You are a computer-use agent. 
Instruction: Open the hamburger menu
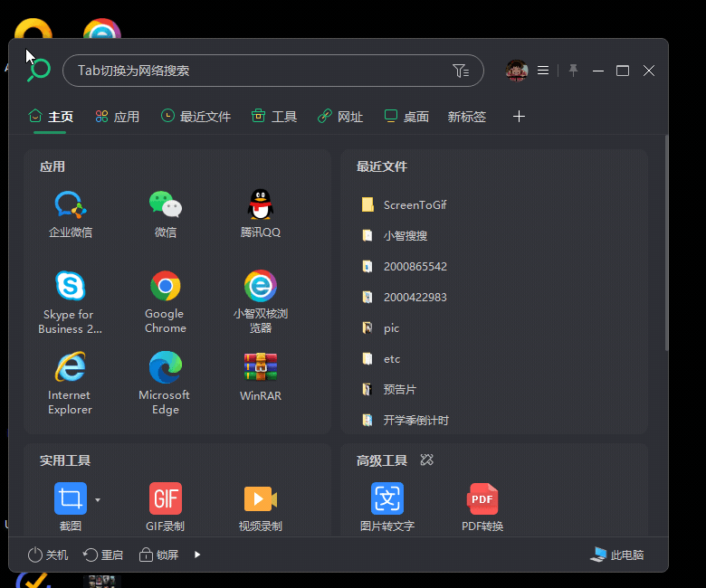coord(543,71)
